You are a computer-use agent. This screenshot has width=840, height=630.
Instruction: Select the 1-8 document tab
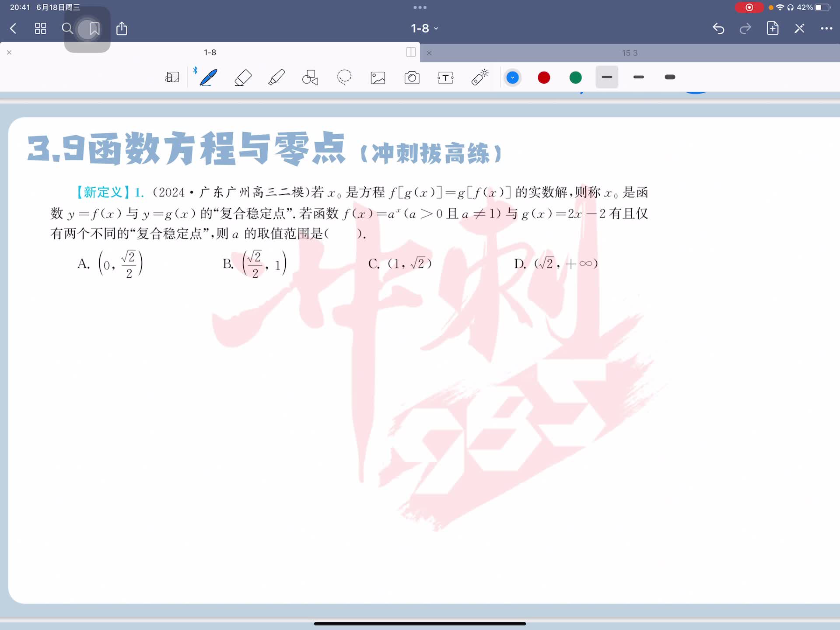coord(210,52)
